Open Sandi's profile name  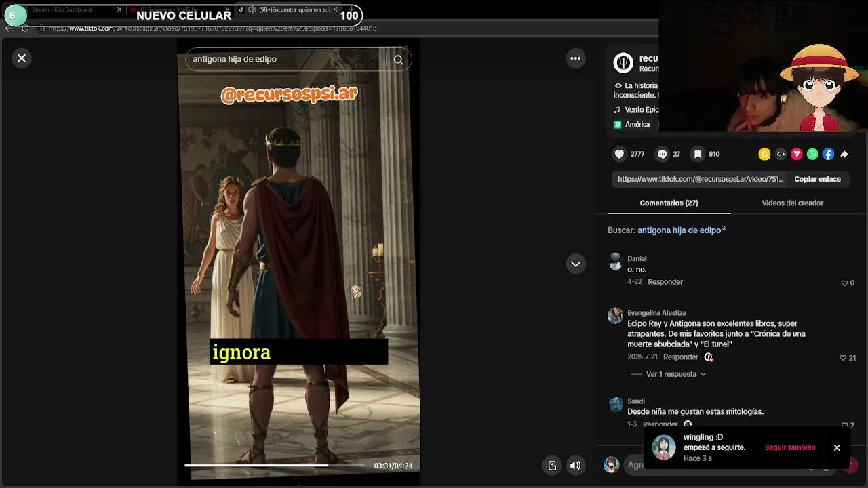pos(636,401)
